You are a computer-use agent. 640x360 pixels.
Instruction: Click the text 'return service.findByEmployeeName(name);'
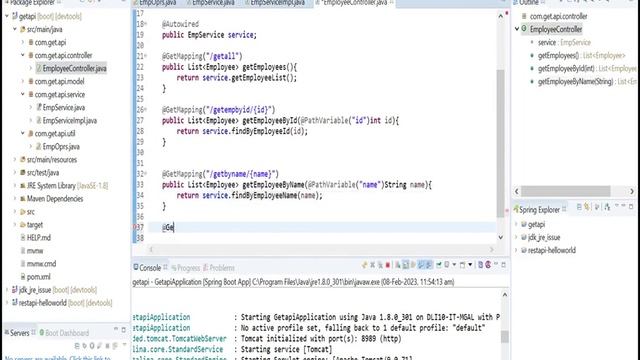click(249, 196)
